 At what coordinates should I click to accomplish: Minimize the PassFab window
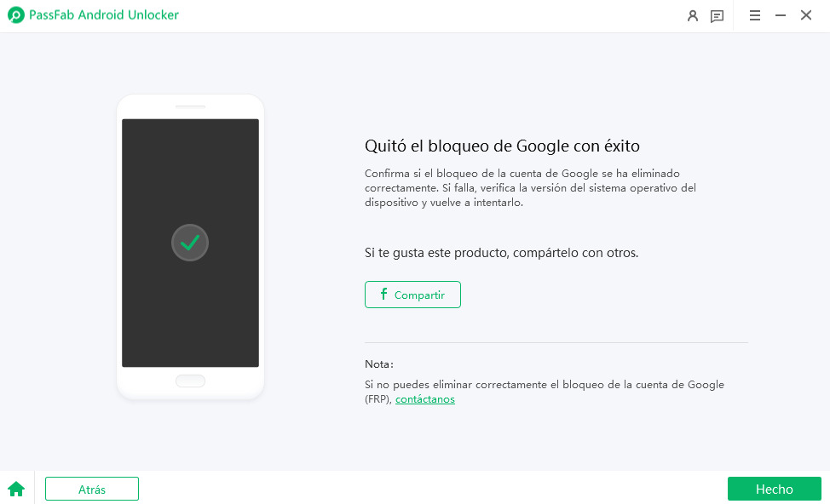coord(780,15)
